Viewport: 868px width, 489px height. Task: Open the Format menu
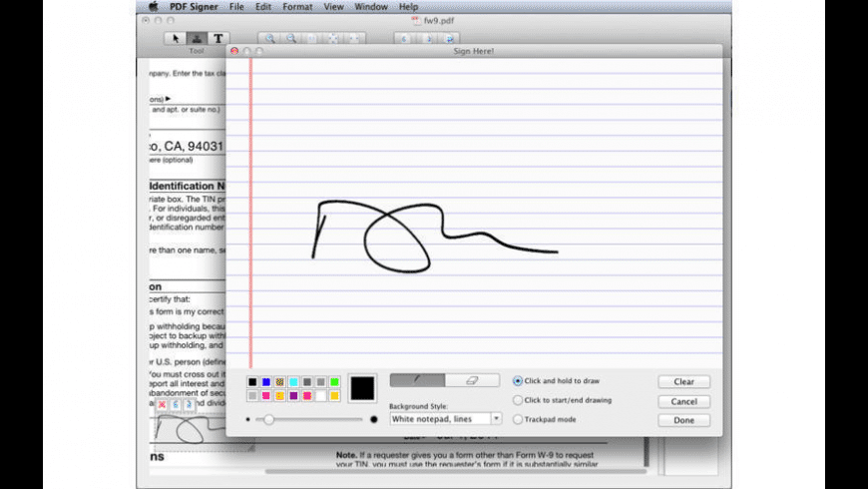click(297, 7)
